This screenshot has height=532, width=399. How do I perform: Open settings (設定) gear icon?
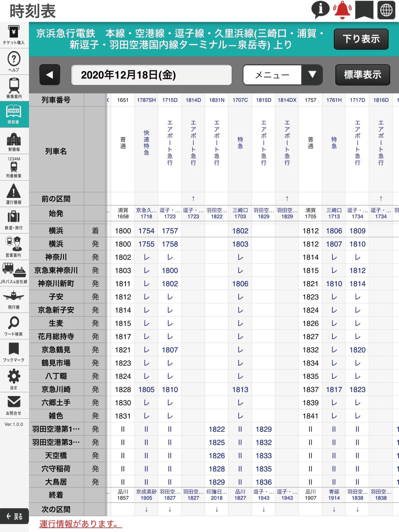coord(14,379)
